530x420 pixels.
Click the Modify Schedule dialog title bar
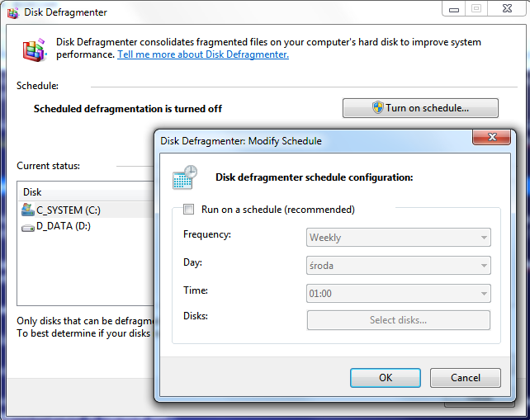[315, 140]
